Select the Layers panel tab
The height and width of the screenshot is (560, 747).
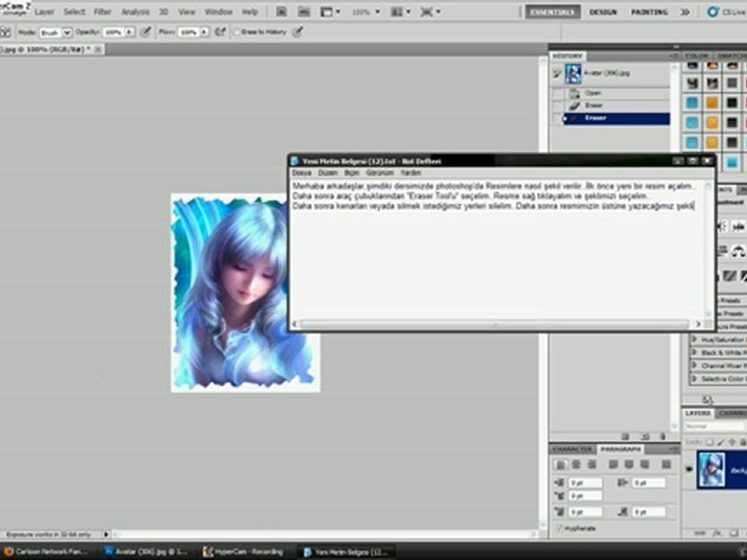click(x=698, y=413)
